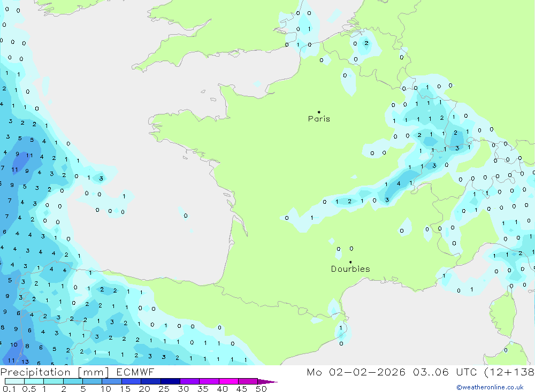Viewport: 535px width, 392px height.
Task: Click the precipitation value 10 near the bottom-left
Action: pyautogui.click(x=14, y=344)
